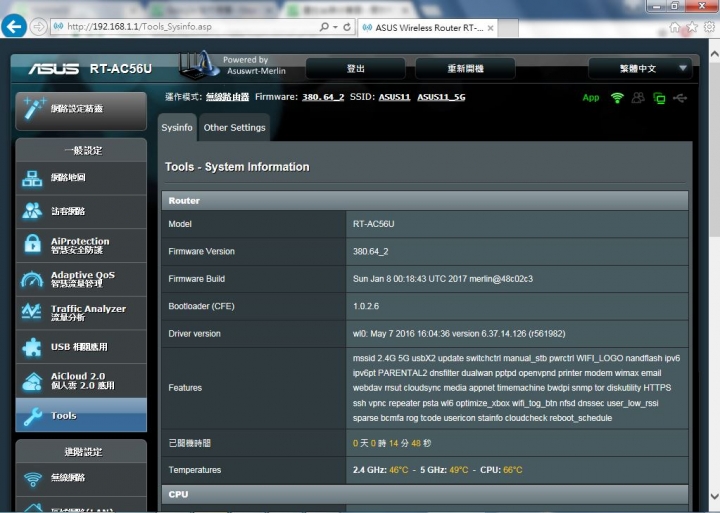Click the Router section header
This screenshot has width=720, height=513.
[x=425, y=201]
